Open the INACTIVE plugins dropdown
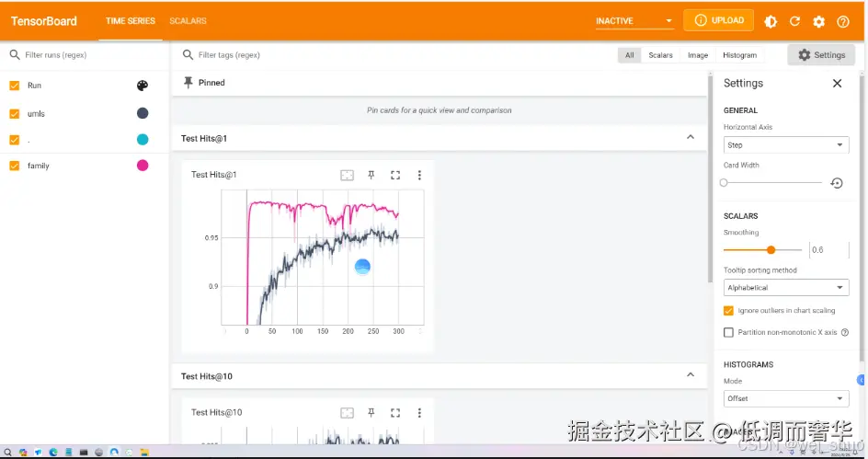Viewport: 868px width, 459px height. click(x=634, y=21)
